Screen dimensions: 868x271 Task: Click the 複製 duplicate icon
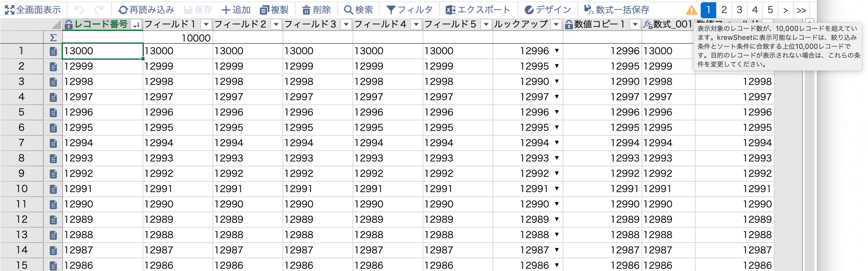[264, 10]
